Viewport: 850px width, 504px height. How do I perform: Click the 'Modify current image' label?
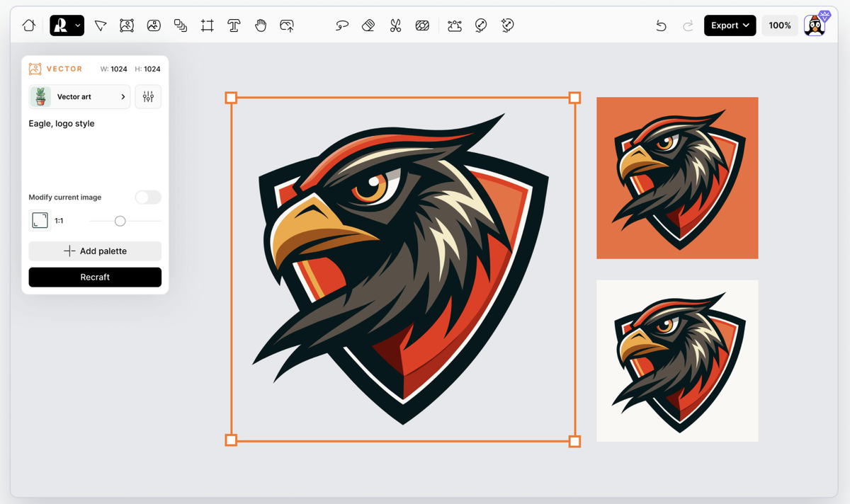64,197
